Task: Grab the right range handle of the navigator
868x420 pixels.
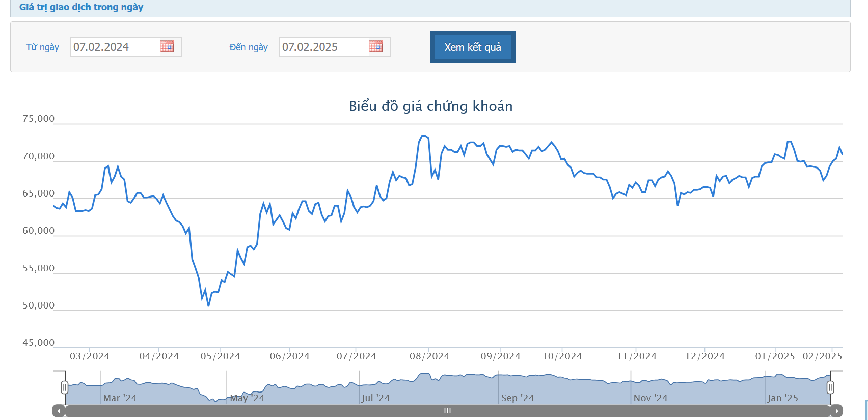Action: [830, 387]
